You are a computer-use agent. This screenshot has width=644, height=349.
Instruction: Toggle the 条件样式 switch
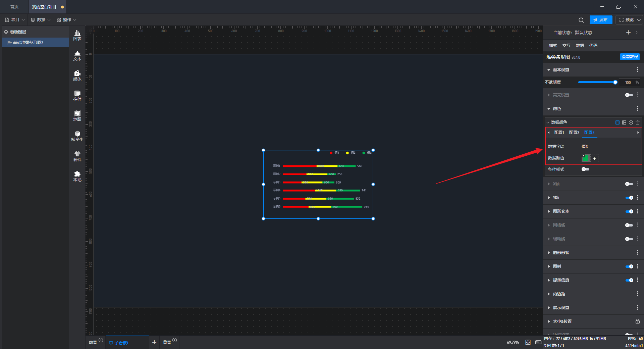pyautogui.click(x=585, y=169)
